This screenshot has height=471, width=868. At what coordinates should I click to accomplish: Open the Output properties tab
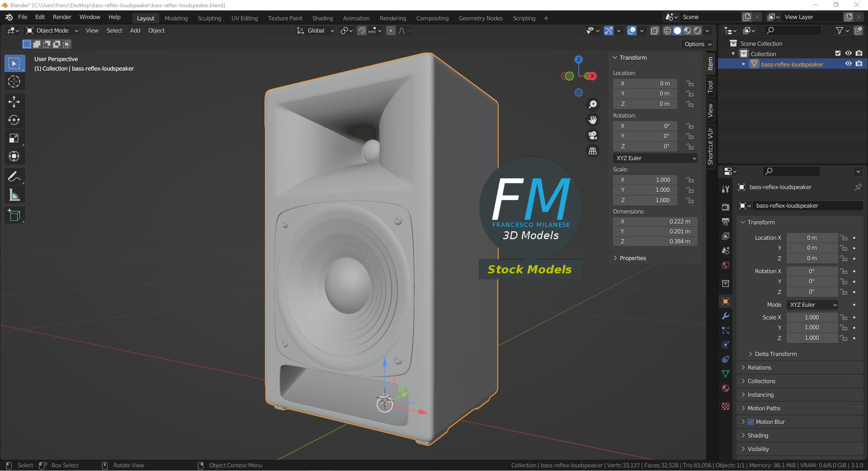[x=726, y=222]
